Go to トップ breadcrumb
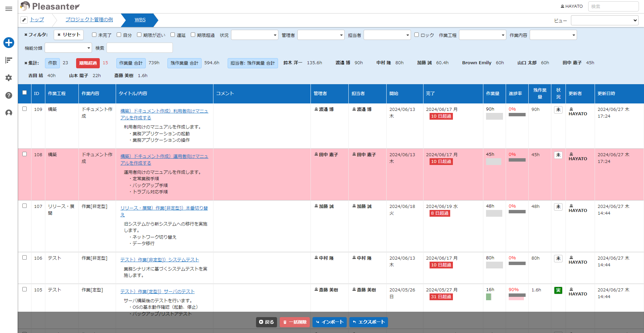Screen dimensions: 644x333 click(x=37, y=20)
